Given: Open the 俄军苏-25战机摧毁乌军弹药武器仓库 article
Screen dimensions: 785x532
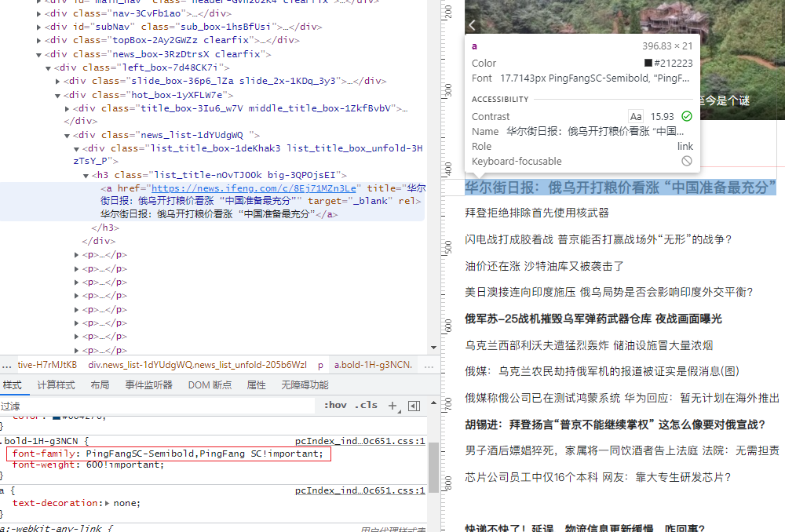Looking at the screenshot, I should pyautogui.click(x=593, y=319).
